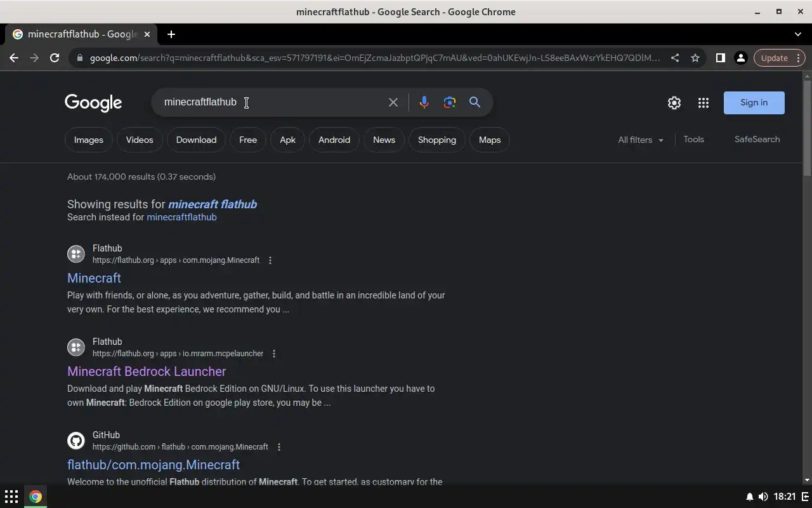
Task: Expand the All filters dropdown
Action: point(641,140)
